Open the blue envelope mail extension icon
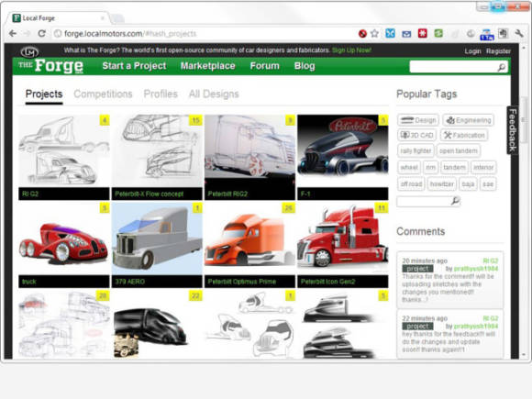Viewport: 532px width, 399px height. coord(406,33)
